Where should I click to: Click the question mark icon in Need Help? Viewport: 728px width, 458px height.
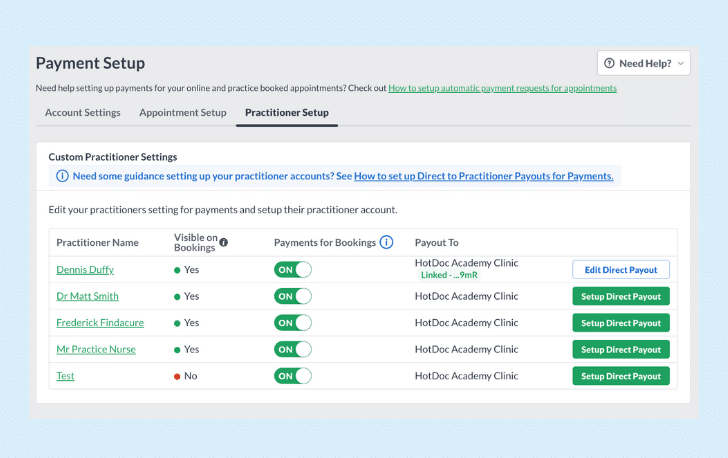tap(609, 63)
